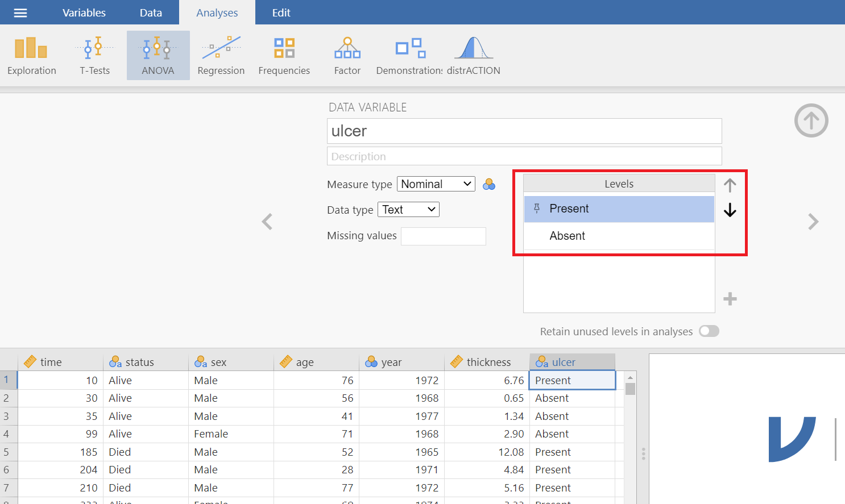The height and width of the screenshot is (504, 845).
Task: Toggle Retain unused levels in analyses
Action: [x=709, y=331]
